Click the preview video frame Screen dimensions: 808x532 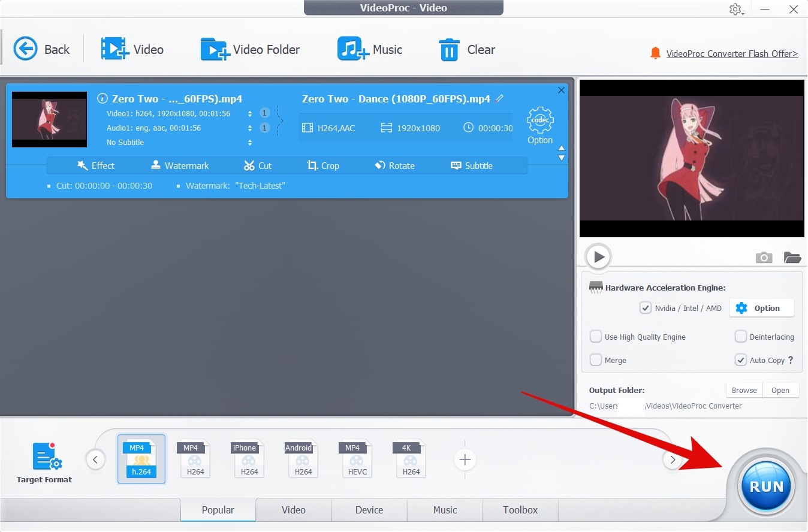tap(692, 158)
